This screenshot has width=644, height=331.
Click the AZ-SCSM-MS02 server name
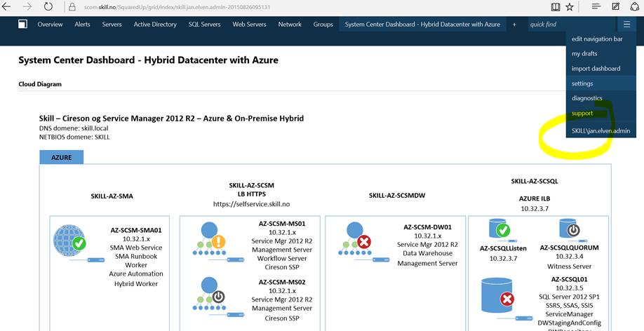[282, 282]
